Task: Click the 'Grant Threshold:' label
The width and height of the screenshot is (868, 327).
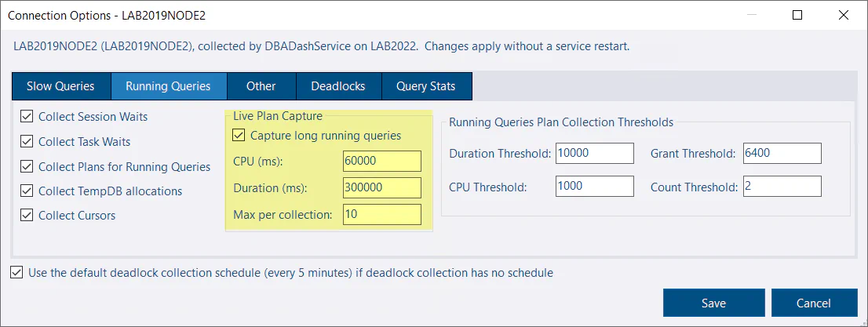Action: (x=693, y=154)
